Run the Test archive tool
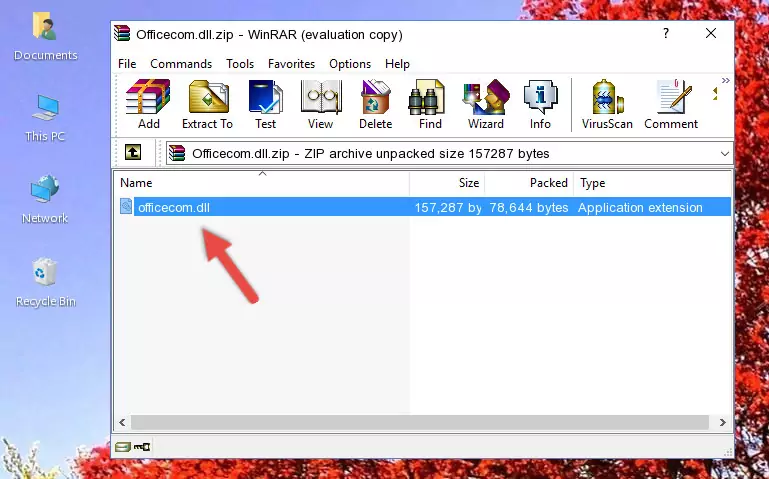Image resolution: width=769 pixels, height=479 pixels. (x=265, y=104)
